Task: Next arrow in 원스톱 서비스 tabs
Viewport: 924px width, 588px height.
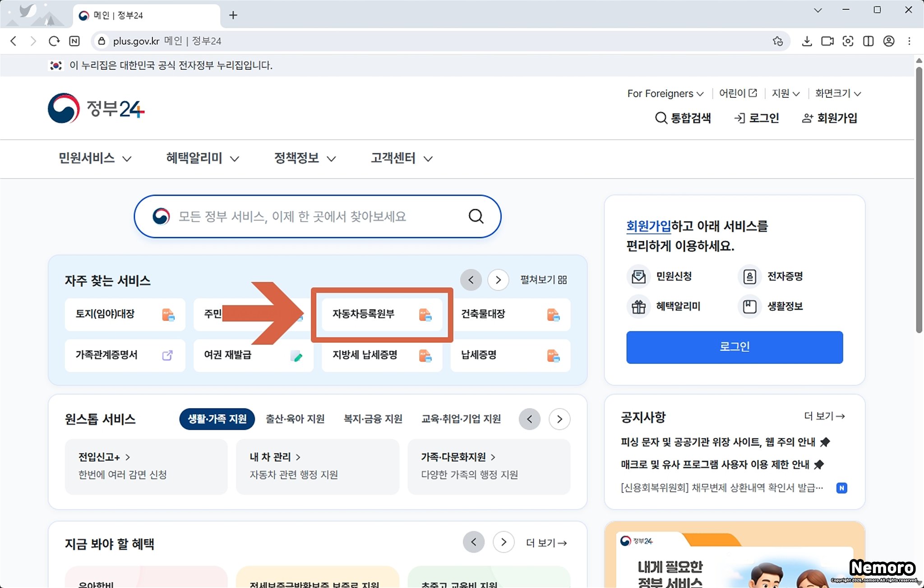Action: [x=559, y=419]
